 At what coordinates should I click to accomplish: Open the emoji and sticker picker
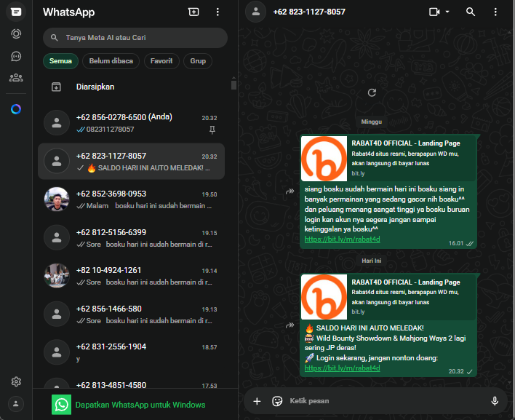[277, 401]
